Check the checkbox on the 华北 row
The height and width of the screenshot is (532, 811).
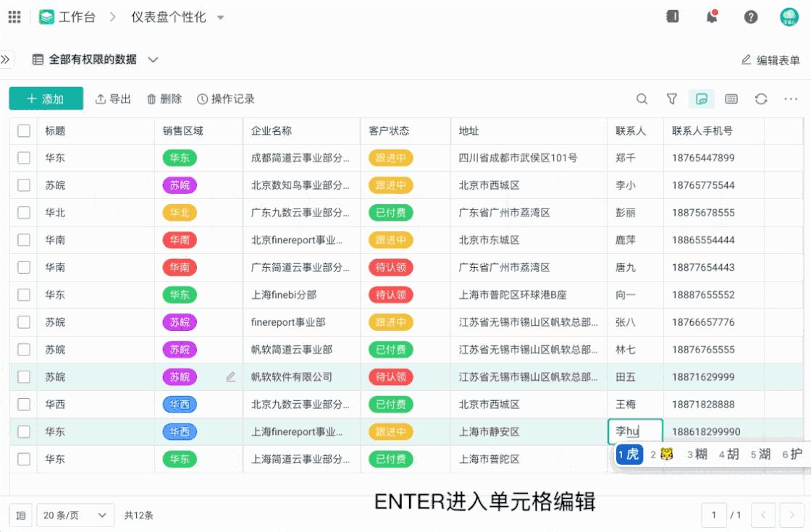tap(23, 212)
